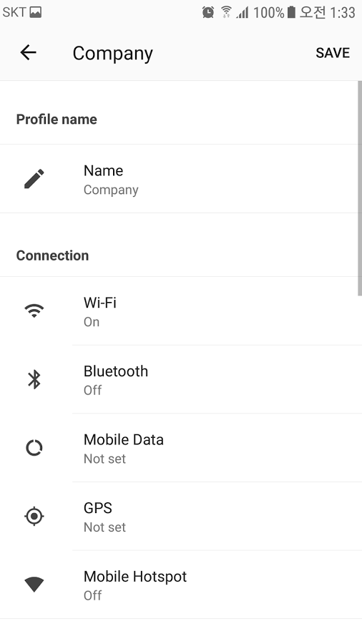
Task: Save the Company profile
Action: click(x=333, y=53)
